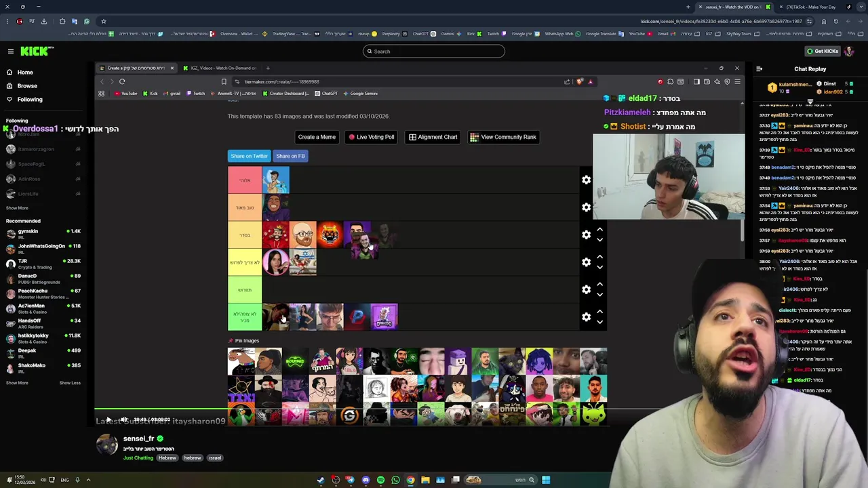The width and height of the screenshot is (868, 488).
Task: Click Share on Twitter button
Action: 249,156
